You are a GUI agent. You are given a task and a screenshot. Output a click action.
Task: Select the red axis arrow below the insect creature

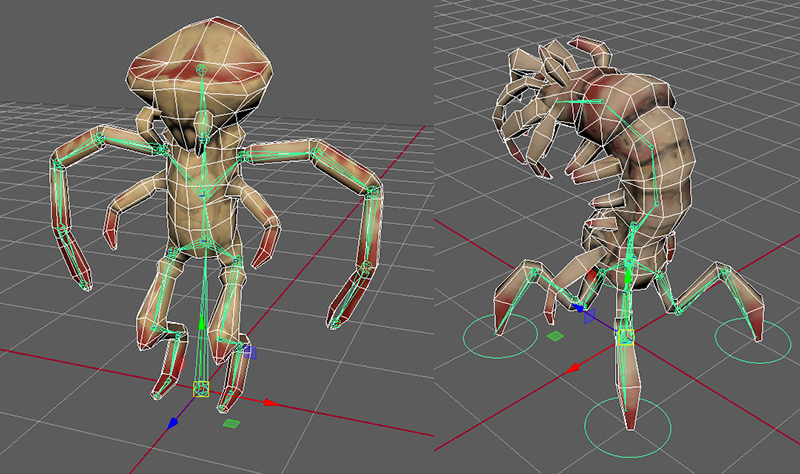pos(575,370)
